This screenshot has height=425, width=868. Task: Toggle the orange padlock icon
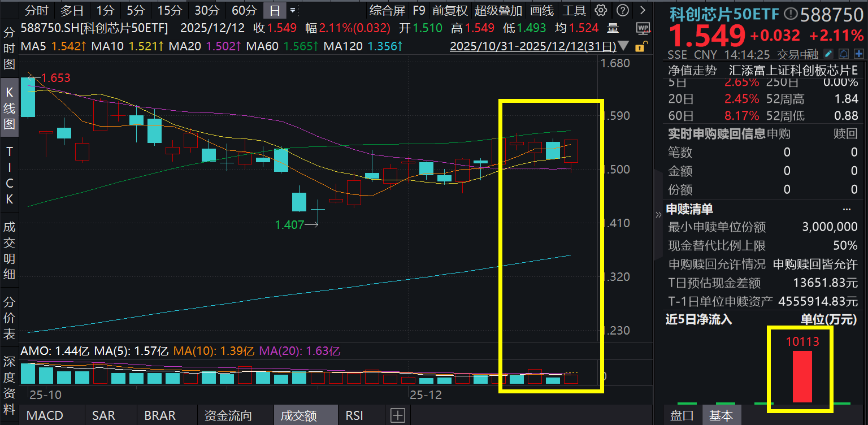pos(641,46)
